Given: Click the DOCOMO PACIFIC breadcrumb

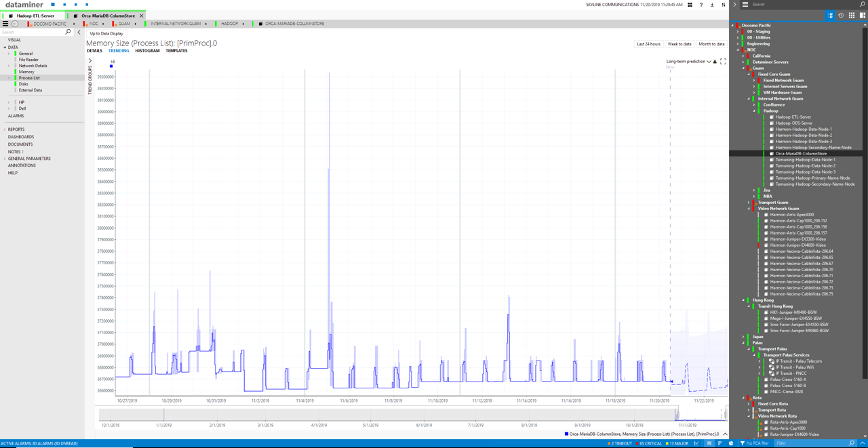Looking at the screenshot, I should (50, 24).
